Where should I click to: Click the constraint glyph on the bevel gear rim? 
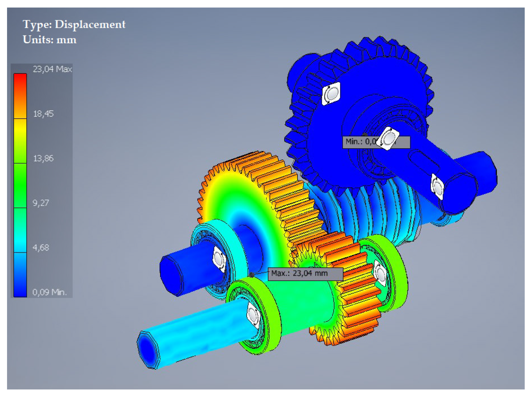coord(331,94)
